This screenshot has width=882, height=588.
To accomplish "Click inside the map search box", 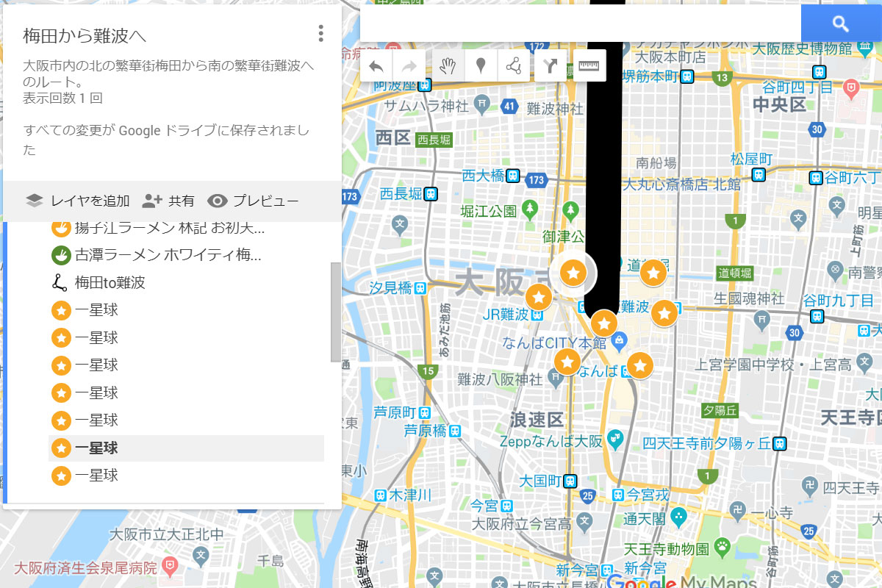I will tap(581, 24).
